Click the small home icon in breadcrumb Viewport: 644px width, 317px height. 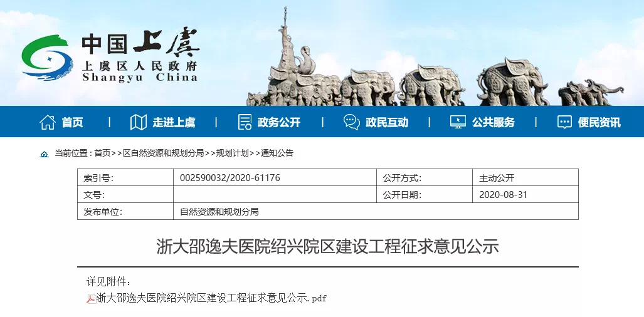(x=44, y=154)
